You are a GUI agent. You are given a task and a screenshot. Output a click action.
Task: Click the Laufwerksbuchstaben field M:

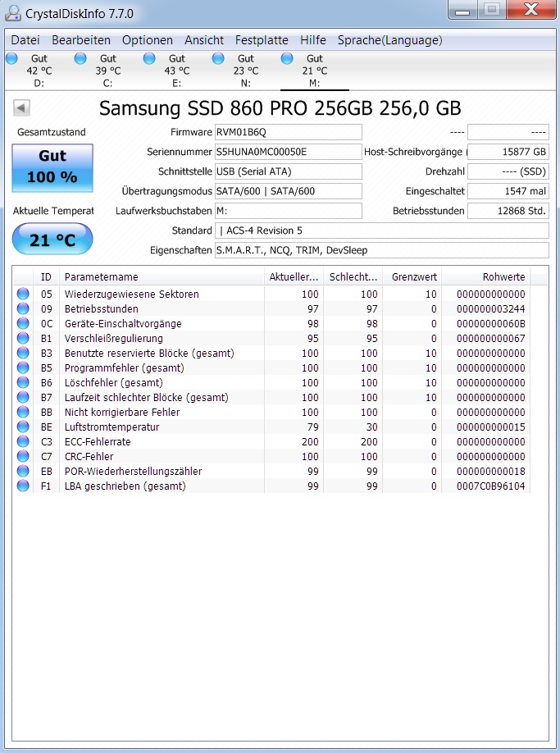(289, 211)
